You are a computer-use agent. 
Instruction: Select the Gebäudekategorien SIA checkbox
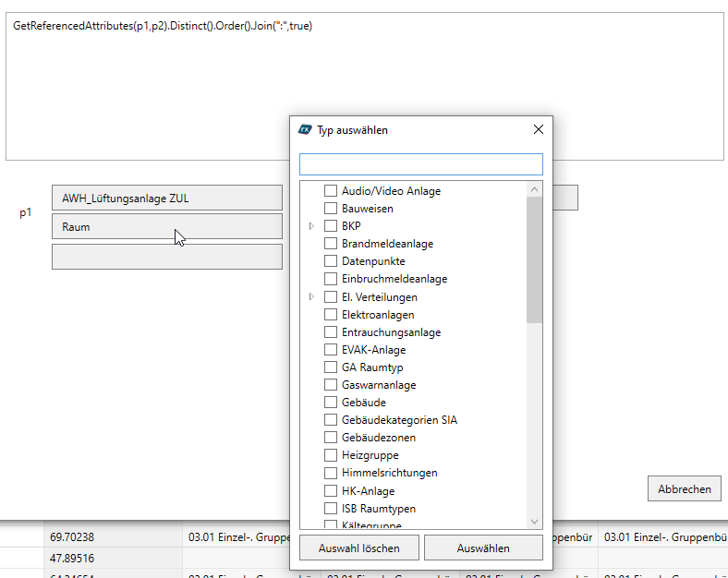(330, 420)
